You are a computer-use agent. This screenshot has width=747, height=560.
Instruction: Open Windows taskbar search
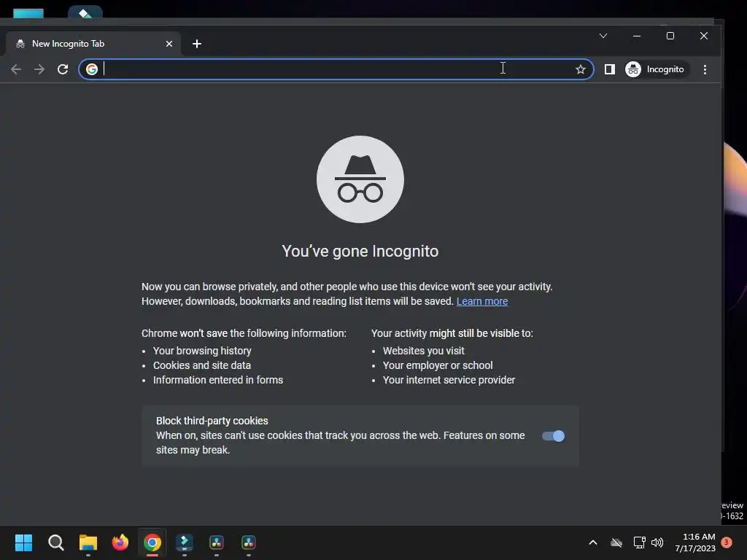[x=55, y=542]
